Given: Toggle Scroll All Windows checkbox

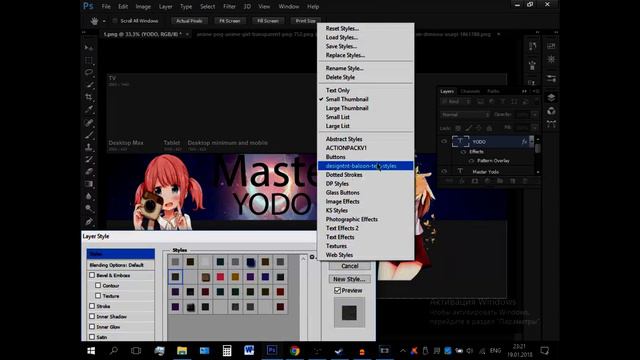Looking at the screenshot, I should pyautogui.click(x=115, y=20).
